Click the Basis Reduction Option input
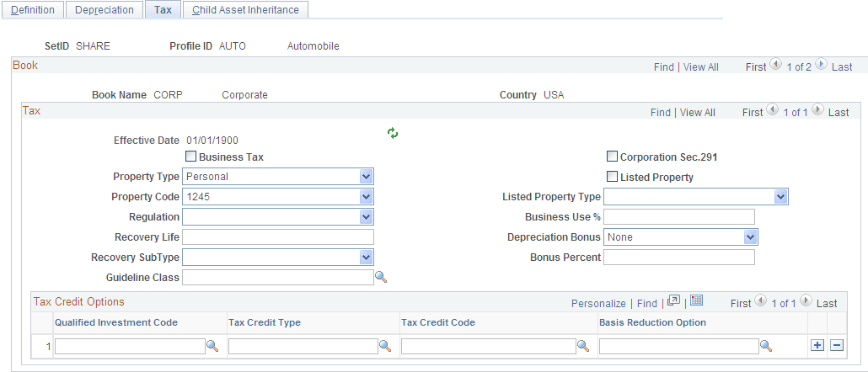Viewport: 868px width, 372px height. tap(678, 346)
